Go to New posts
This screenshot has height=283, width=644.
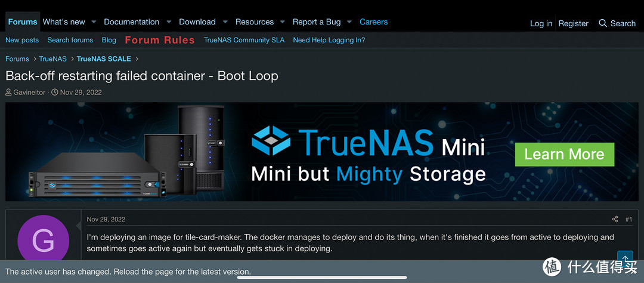(22, 40)
